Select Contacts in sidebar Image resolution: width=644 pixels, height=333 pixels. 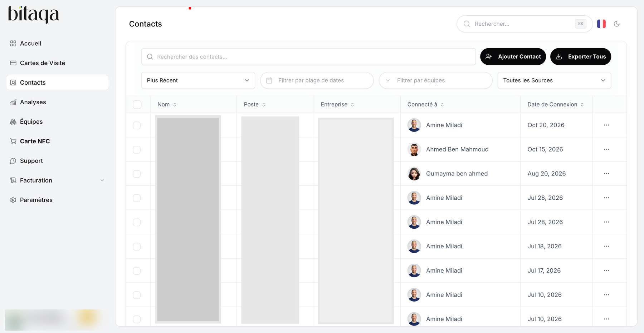click(57, 83)
